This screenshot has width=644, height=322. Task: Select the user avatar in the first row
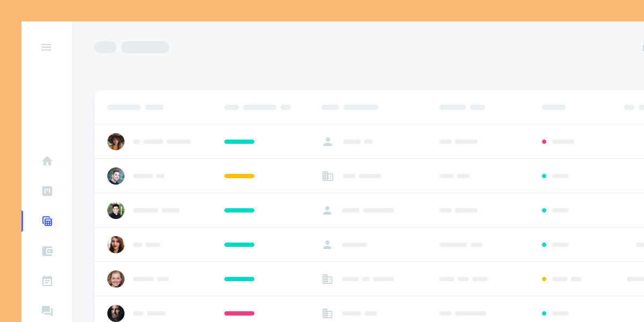click(x=116, y=142)
